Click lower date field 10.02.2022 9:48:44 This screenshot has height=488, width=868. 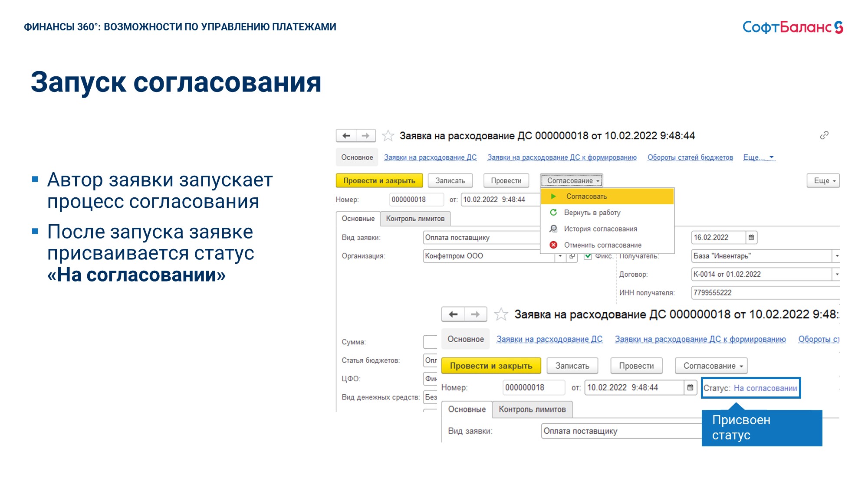click(635, 387)
